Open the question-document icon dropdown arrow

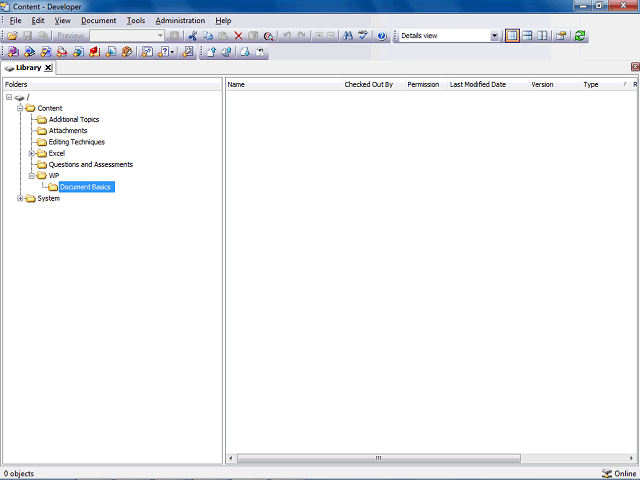172,52
